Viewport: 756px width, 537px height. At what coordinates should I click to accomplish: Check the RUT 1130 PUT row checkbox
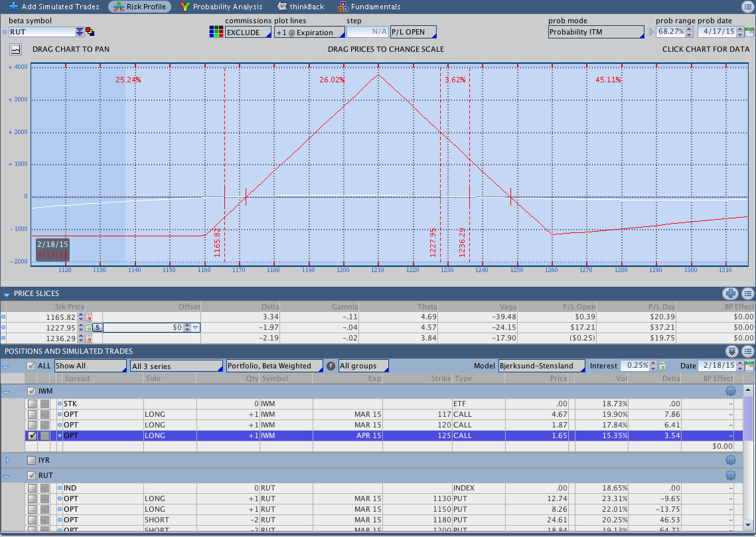(32, 499)
